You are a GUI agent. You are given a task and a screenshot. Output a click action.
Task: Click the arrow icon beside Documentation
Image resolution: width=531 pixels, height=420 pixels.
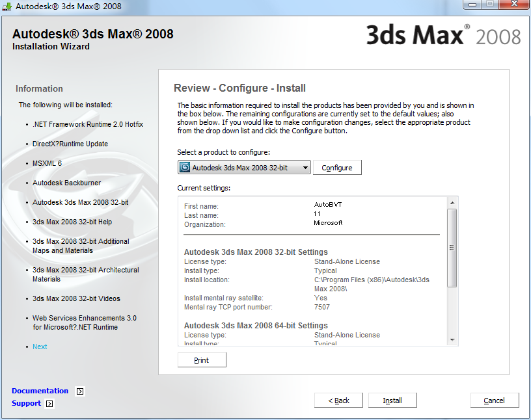(x=80, y=391)
